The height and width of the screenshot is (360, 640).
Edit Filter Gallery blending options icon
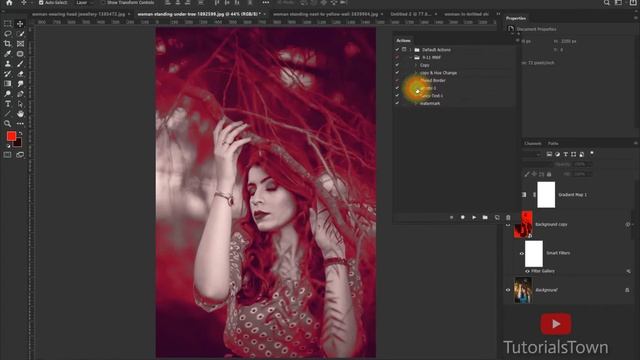click(x=628, y=271)
